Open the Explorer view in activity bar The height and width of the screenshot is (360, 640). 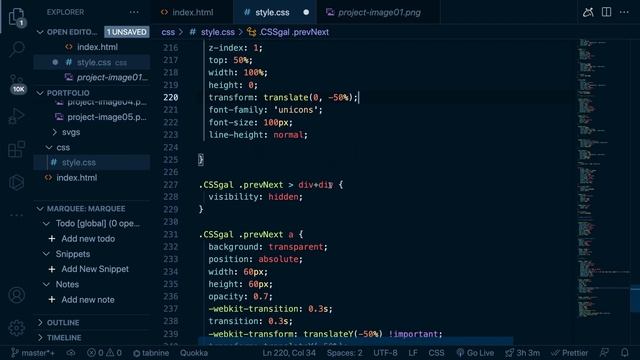pos(16,17)
